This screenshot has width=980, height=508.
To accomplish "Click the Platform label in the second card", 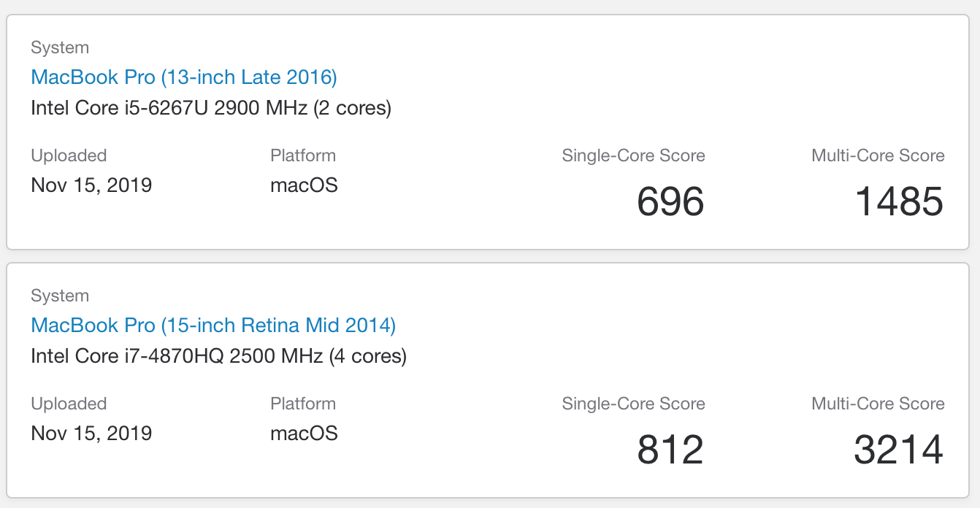I will 303,404.
